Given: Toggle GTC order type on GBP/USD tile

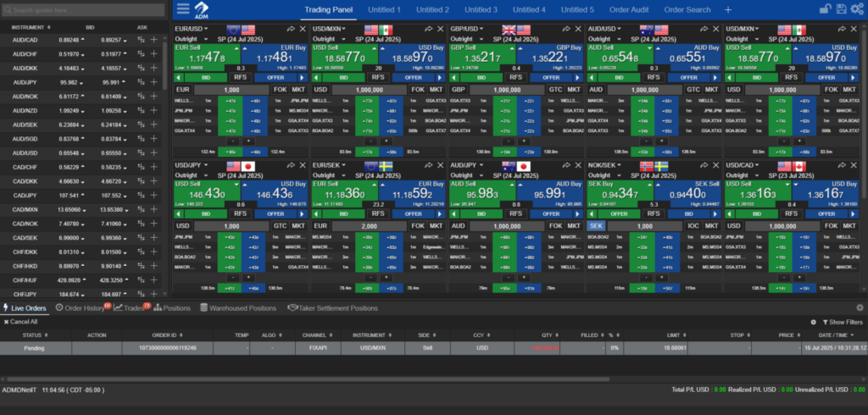Looking at the screenshot, I should 555,89.
